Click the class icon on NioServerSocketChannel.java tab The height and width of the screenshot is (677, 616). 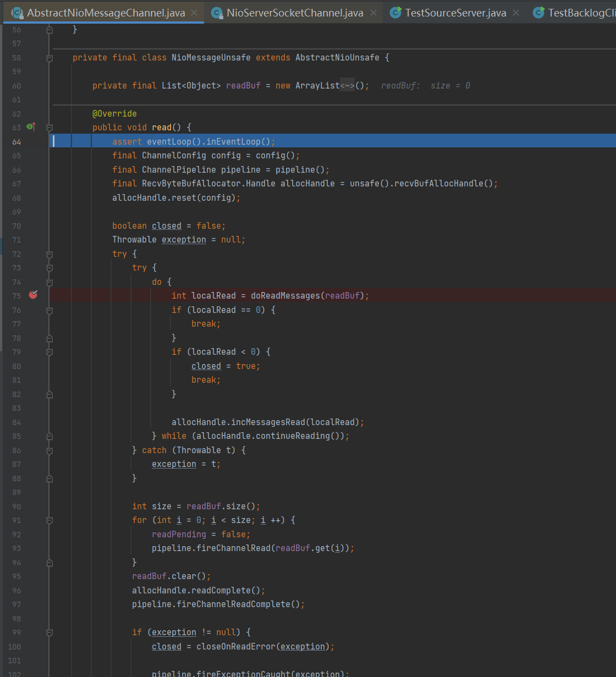217,13
